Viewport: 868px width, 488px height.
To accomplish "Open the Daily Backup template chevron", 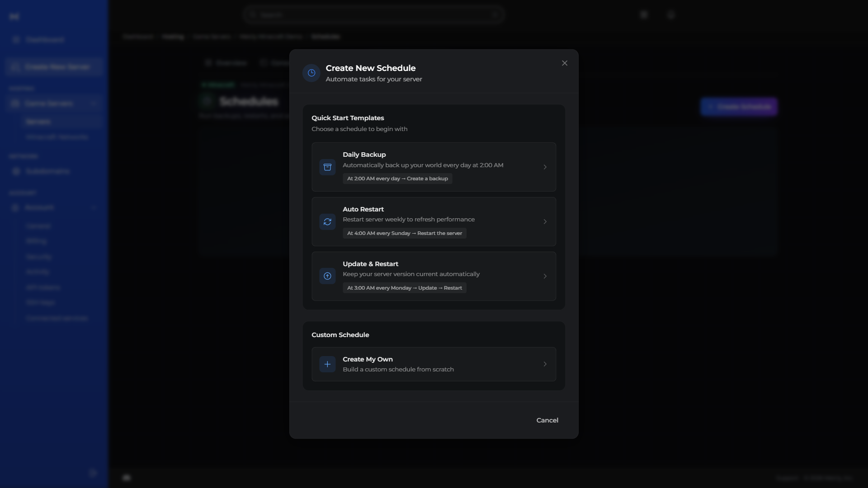I will click(x=545, y=167).
